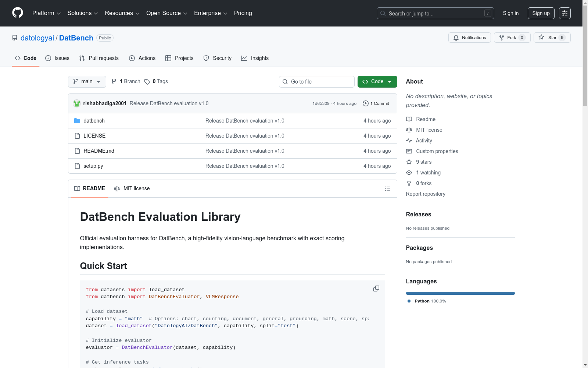The image size is (588, 368).
Task: Click the tag icon beside 0 Tags
Action: (147, 82)
